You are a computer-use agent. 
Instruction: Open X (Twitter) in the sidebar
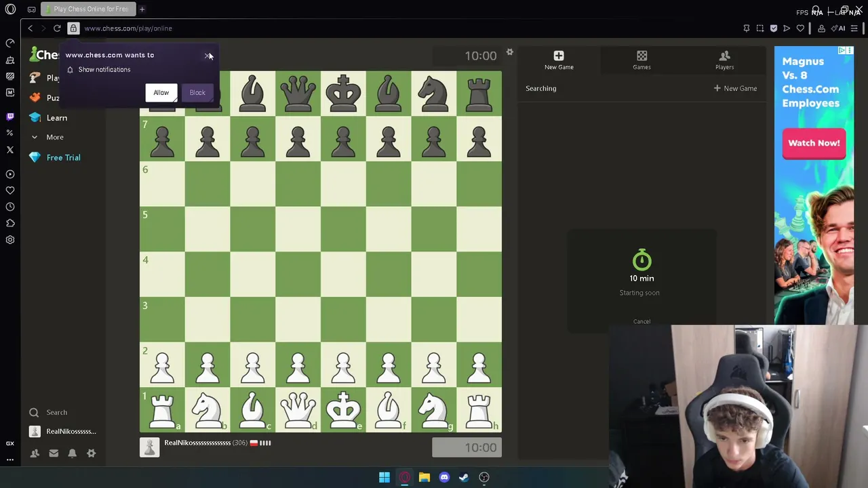click(10, 150)
